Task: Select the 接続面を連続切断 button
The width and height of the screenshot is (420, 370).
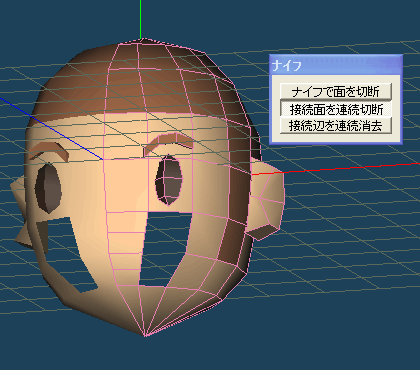Action: click(x=335, y=109)
